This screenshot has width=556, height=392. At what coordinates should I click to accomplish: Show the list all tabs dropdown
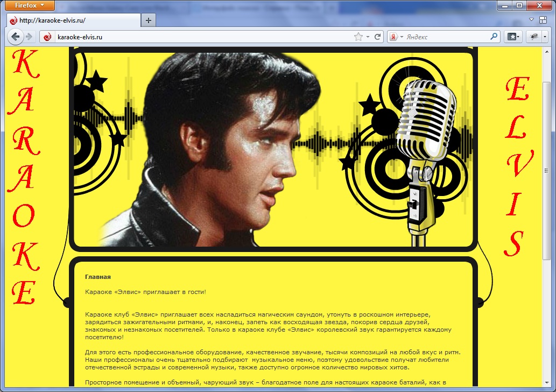click(x=531, y=20)
